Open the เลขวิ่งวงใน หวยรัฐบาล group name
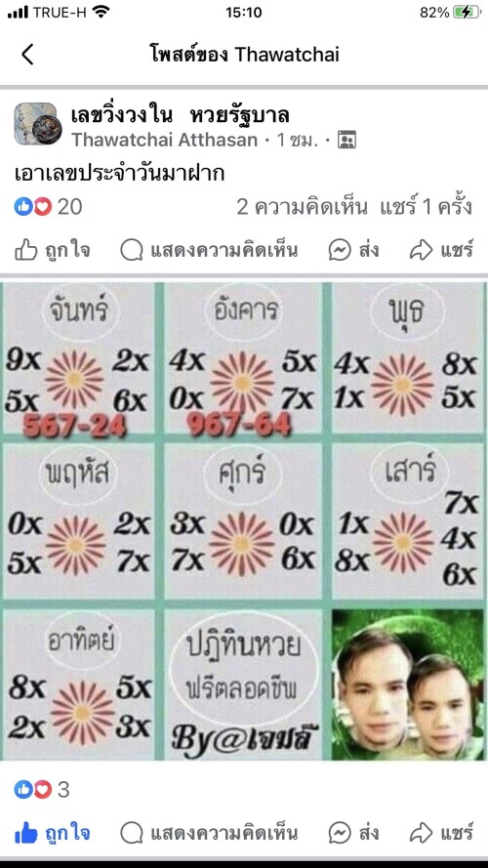Viewport: 488px width, 868px height. pyautogui.click(x=181, y=115)
